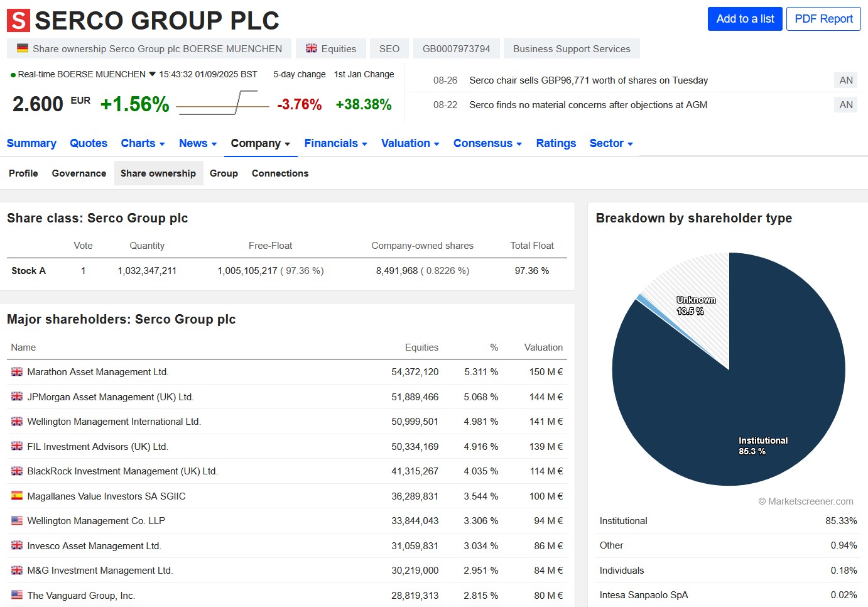The width and height of the screenshot is (868, 607).
Task: Click the Share ownership Serco Group plc tag
Action: click(149, 48)
